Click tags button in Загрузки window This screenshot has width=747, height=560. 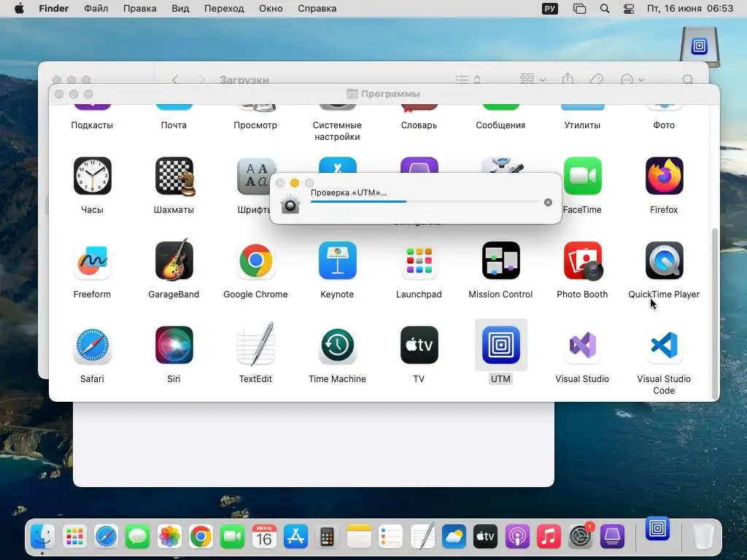pos(597,79)
